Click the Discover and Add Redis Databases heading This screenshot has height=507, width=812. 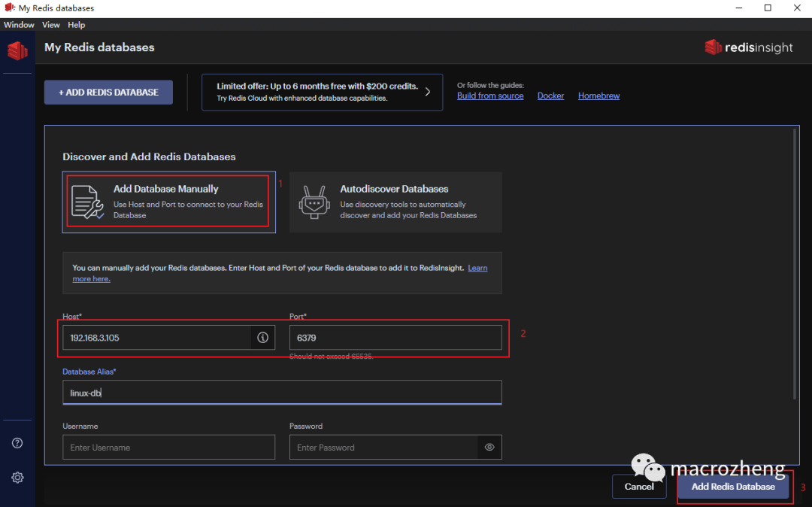tap(149, 156)
